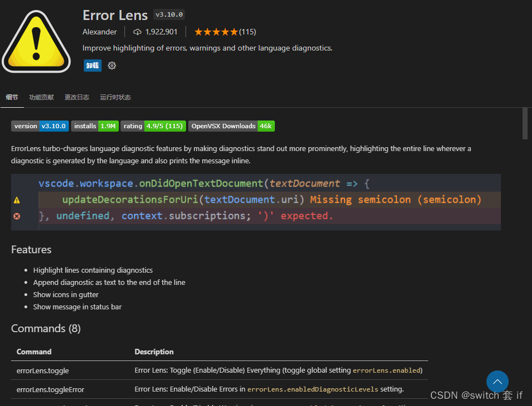Switch to the 功能贡献 tab
This screenshot has height=406, width=532.
click(41, 97)
